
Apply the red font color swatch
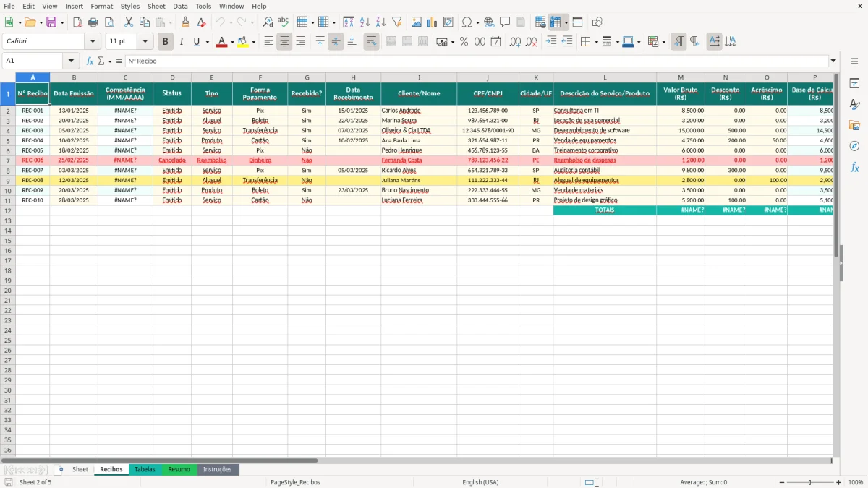(221, 42)
